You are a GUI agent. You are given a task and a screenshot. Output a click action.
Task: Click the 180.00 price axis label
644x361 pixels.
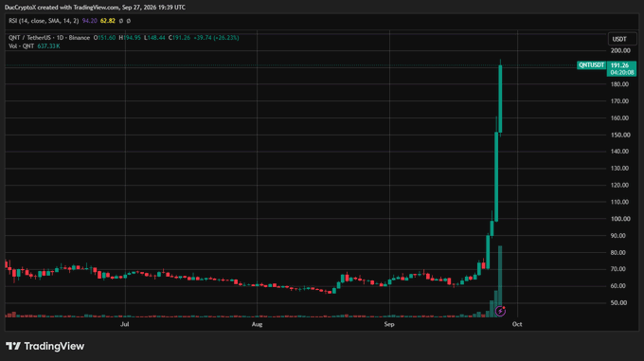click(x=619, y=84)
